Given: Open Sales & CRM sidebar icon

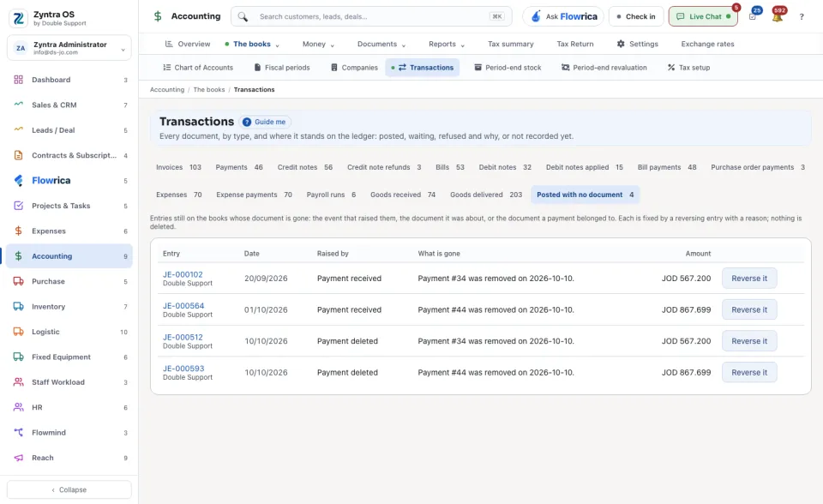Looking at the screenshot, I should coord(18,105).
